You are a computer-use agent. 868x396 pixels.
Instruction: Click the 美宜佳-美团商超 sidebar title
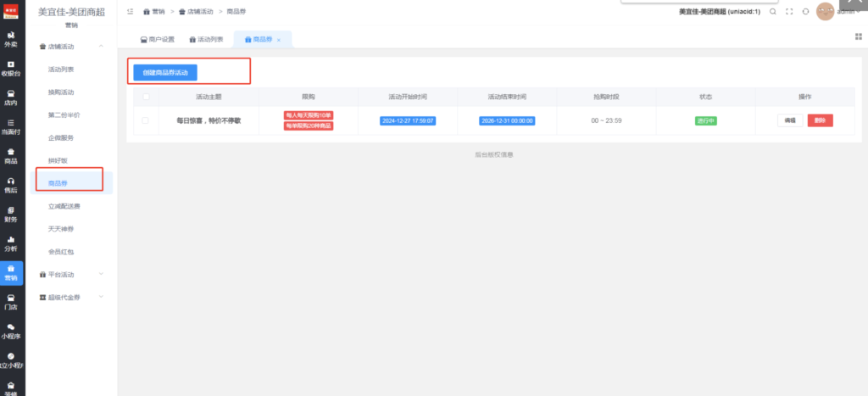[71, 12]
